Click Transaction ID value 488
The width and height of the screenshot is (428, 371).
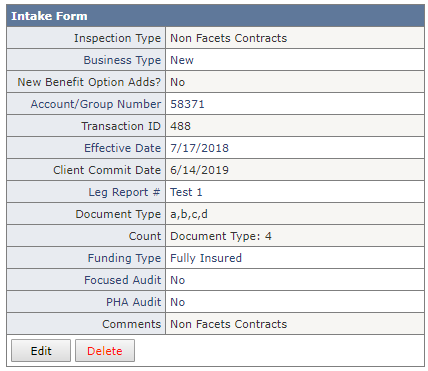180,126
